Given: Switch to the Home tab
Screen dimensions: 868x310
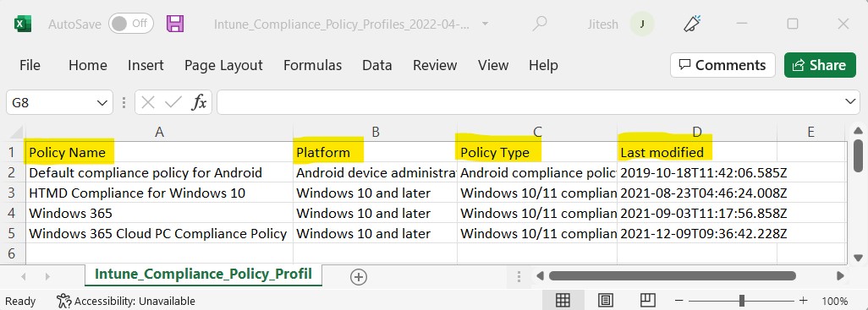Looking at the screenshot, I should tap(87, 65).
